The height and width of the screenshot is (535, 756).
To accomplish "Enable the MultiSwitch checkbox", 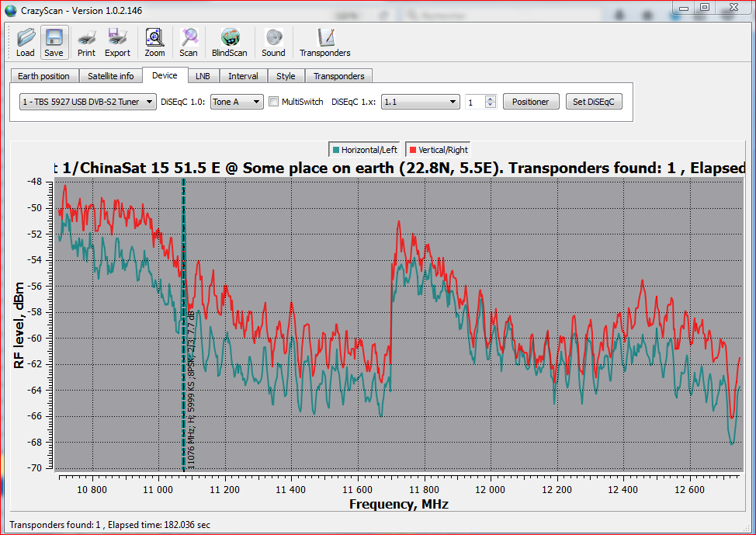I will (x=273, y=102).
